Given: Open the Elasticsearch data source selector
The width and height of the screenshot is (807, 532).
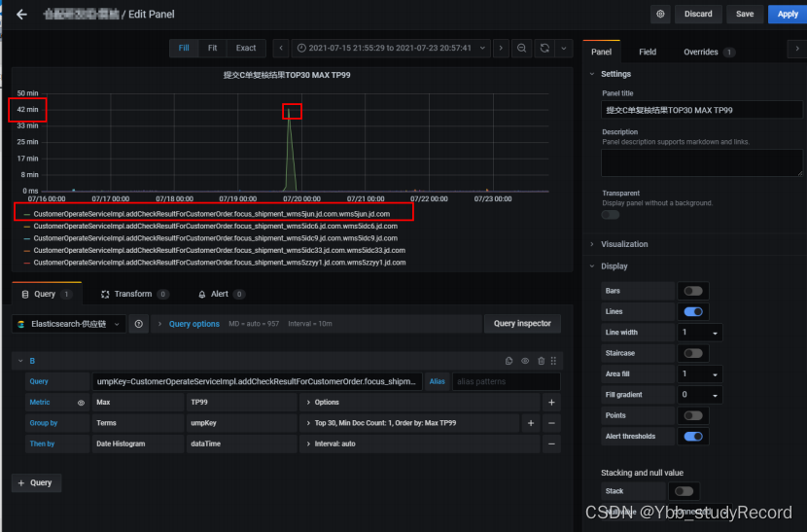Looking at the screenshot, I should tap(68, 324).
